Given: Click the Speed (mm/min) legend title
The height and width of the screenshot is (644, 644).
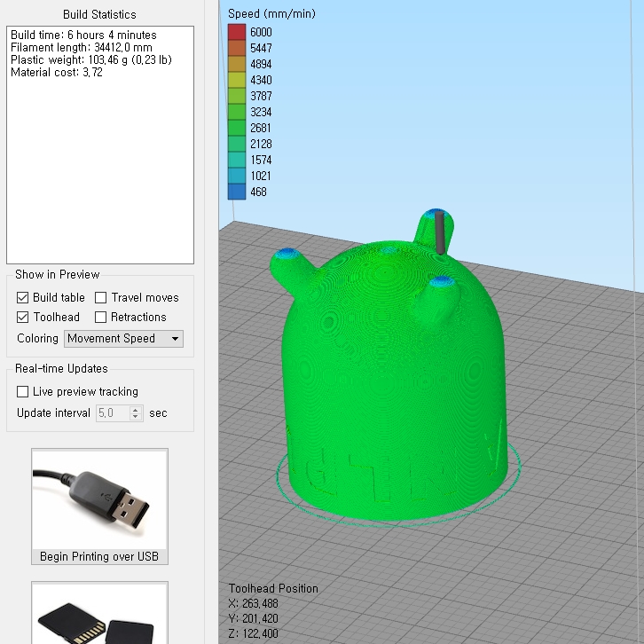Looking at the screenshot, I should pos(272,13).
